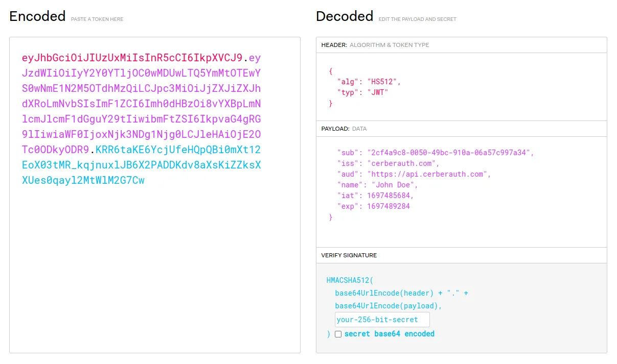Click the "name": "John Doe" line
Screen dimensions: 617x364
pos(378,185)
